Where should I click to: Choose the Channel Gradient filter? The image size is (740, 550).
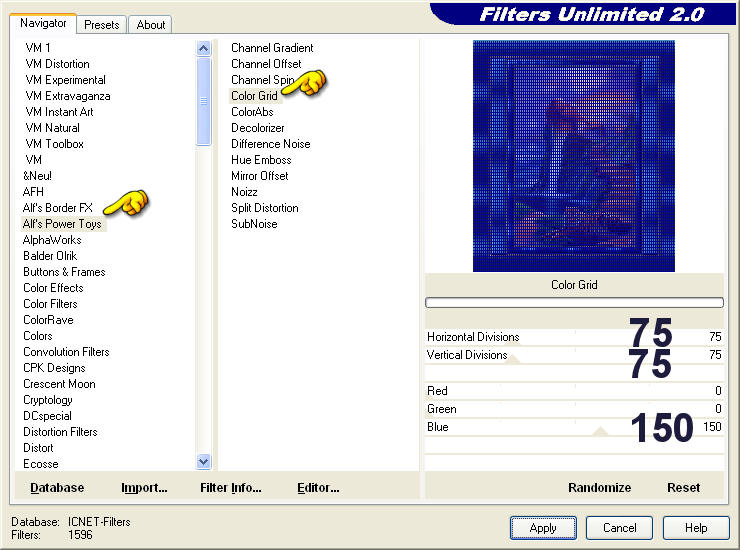click(272, 48)
